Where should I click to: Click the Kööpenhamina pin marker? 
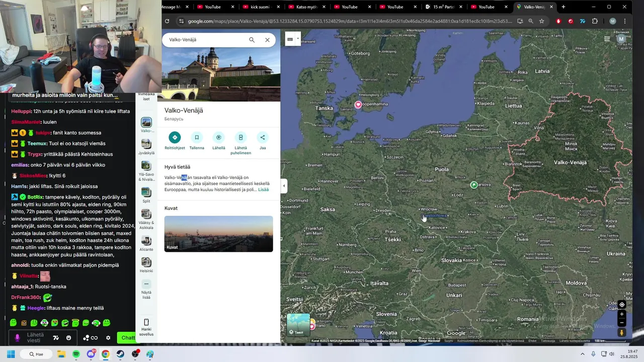(358, 105)
